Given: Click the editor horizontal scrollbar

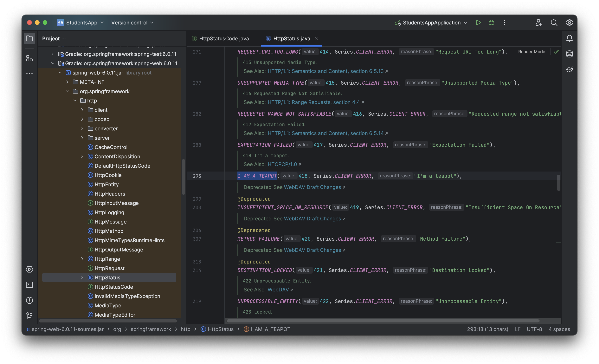Looking at the screenshot, I should tap(383, 321).
